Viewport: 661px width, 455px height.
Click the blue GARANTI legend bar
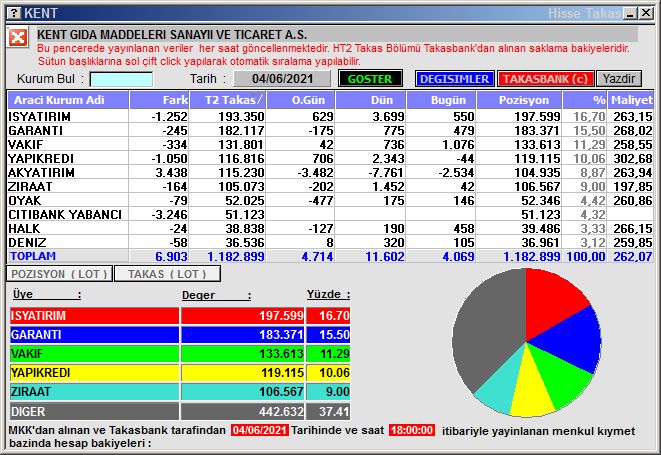[94, 335]
